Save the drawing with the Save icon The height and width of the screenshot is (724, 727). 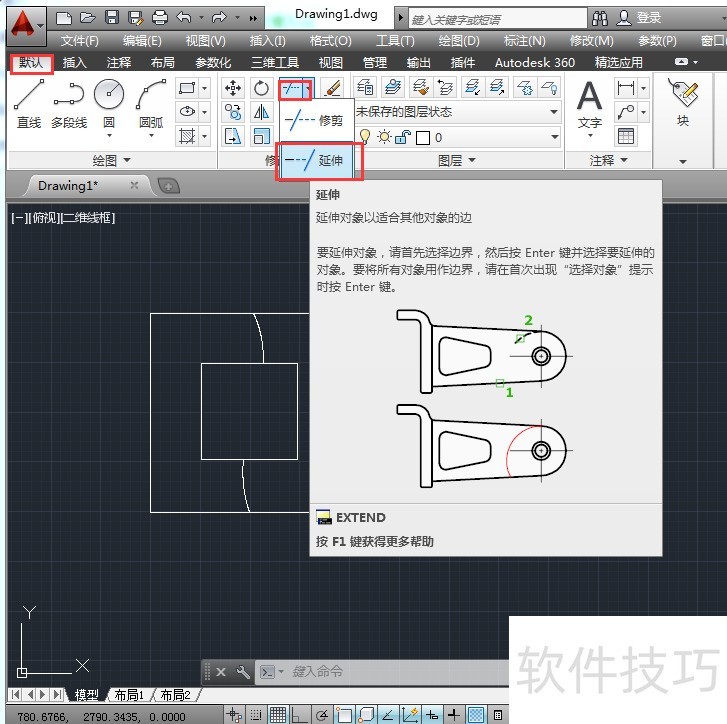(112, 18)
